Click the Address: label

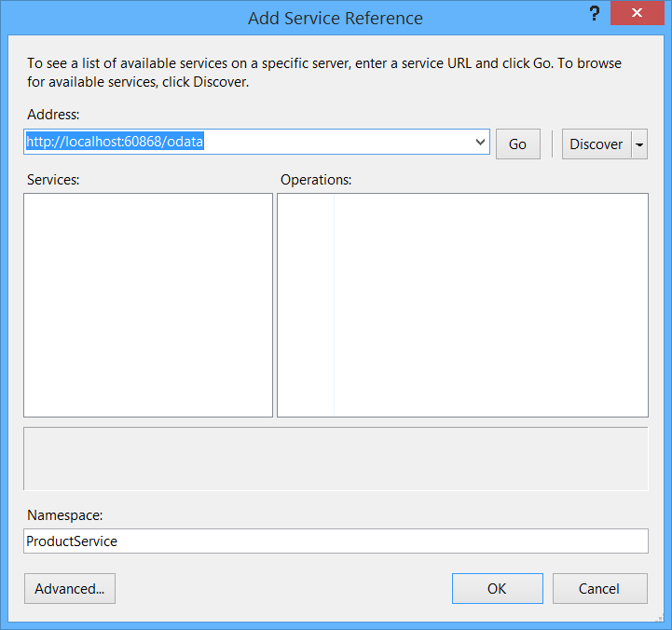[54, 116]
